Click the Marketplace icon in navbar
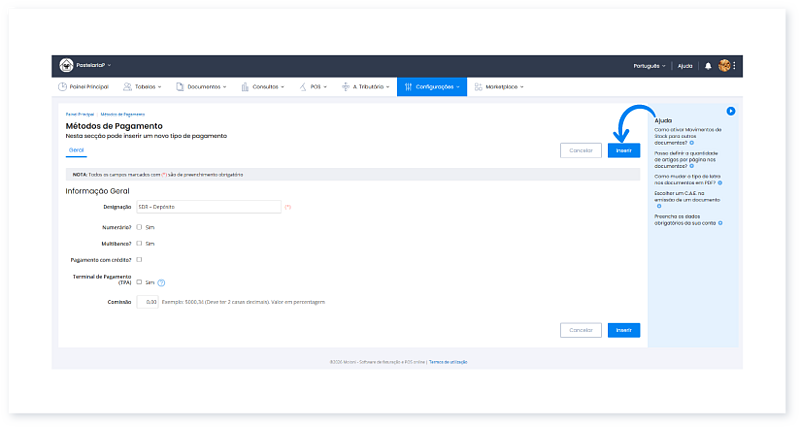 pos(478,87)
